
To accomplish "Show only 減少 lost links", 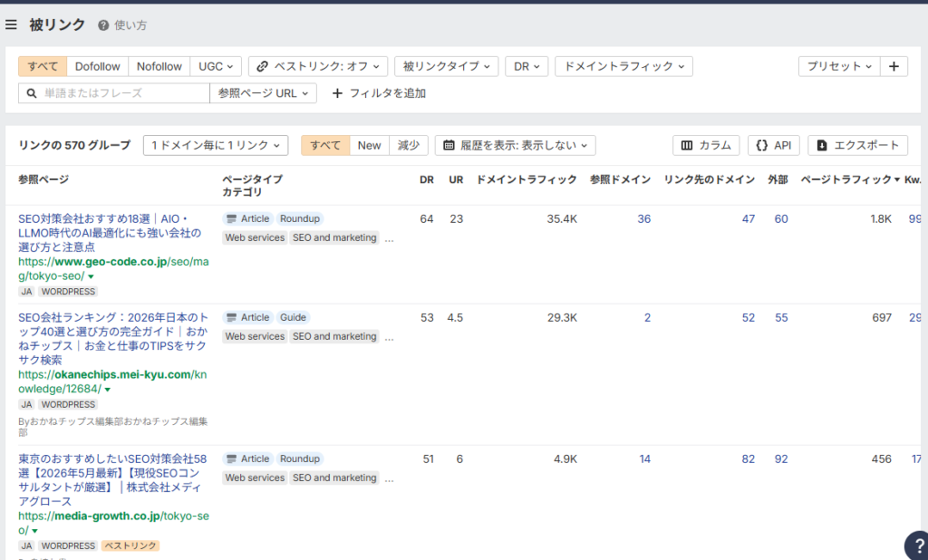I will 409,145.
